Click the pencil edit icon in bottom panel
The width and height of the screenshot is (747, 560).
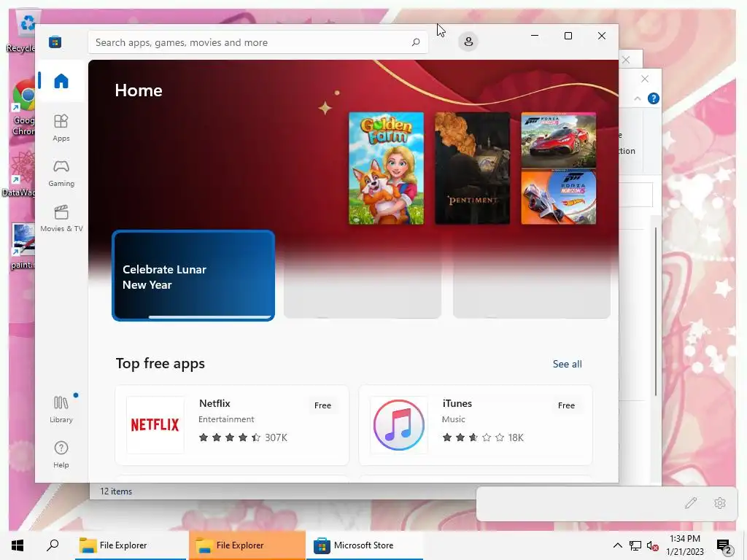point(691,503)
